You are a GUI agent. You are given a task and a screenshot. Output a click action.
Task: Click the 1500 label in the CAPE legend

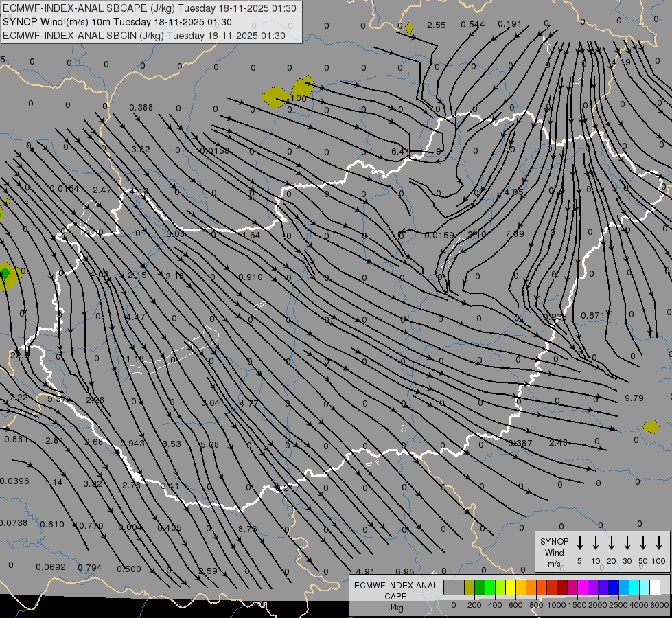tap(577, 605)
